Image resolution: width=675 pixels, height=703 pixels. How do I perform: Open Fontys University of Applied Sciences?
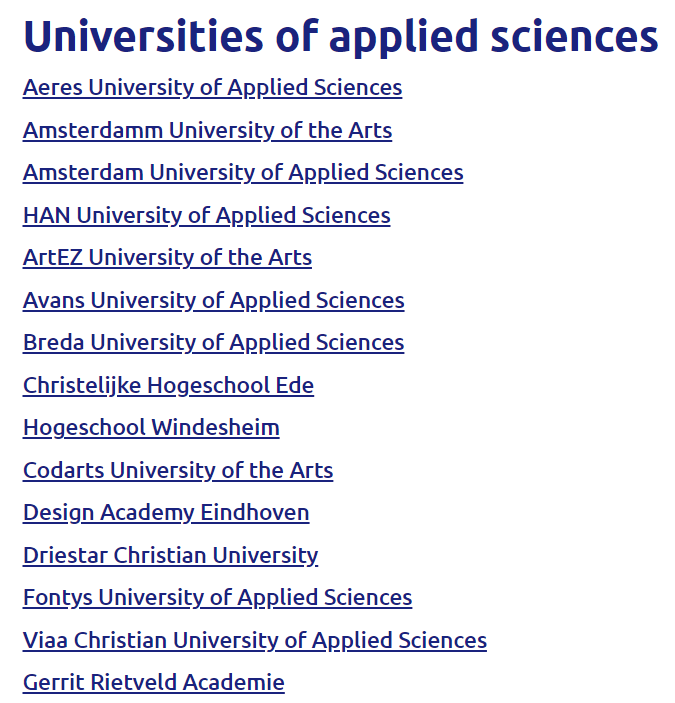[x=217, y=598]
